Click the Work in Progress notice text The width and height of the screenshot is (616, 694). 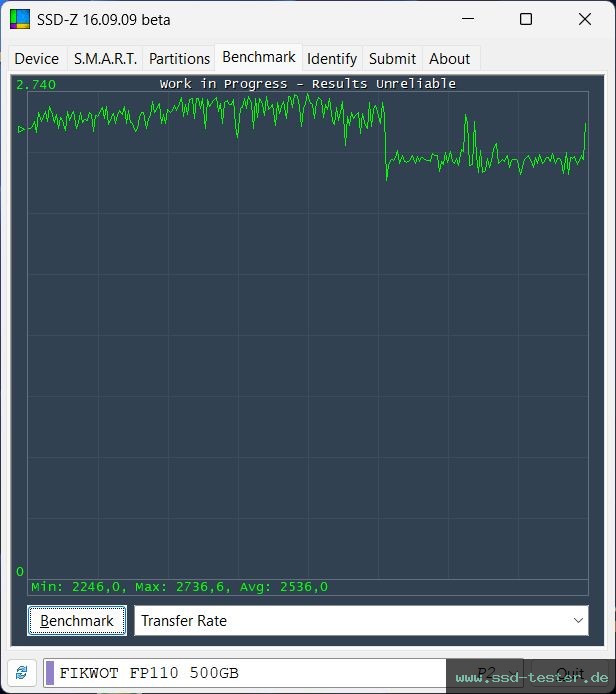308,84
